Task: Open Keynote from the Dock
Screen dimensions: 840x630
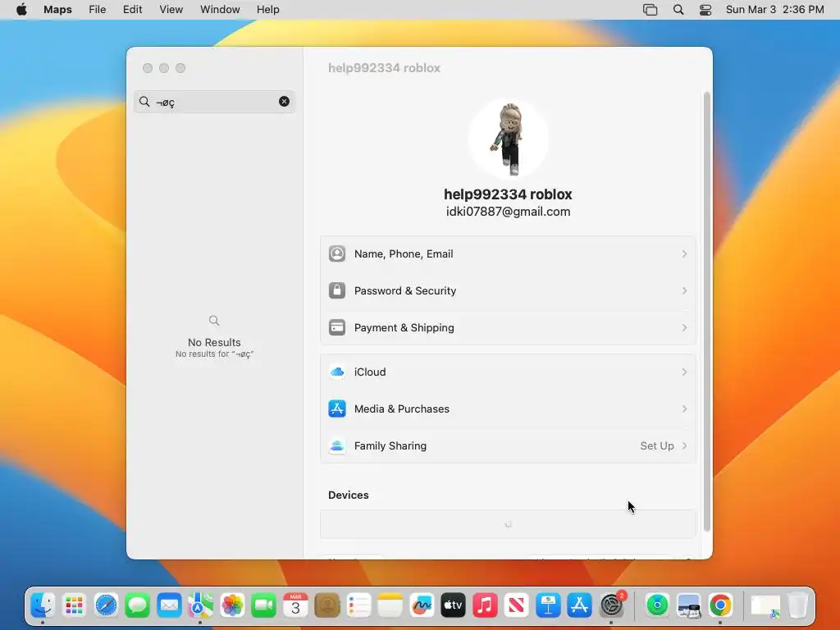Action: coord(548,605)
